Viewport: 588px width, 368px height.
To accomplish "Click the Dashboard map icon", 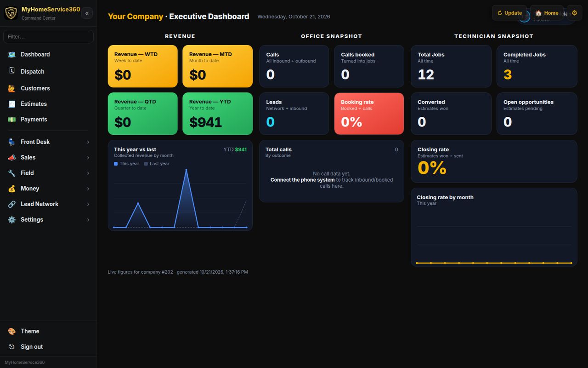I will click(x=11, y=54).
